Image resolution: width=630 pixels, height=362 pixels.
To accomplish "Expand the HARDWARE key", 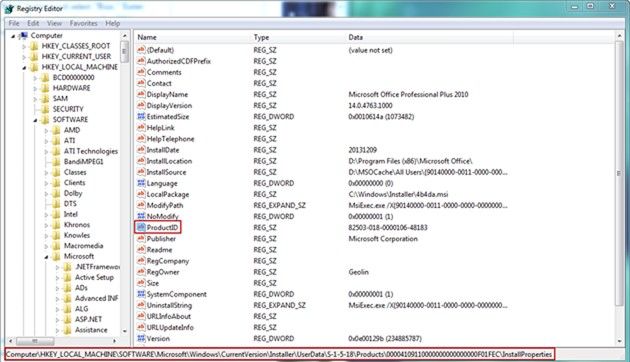I will click(35, 88).
